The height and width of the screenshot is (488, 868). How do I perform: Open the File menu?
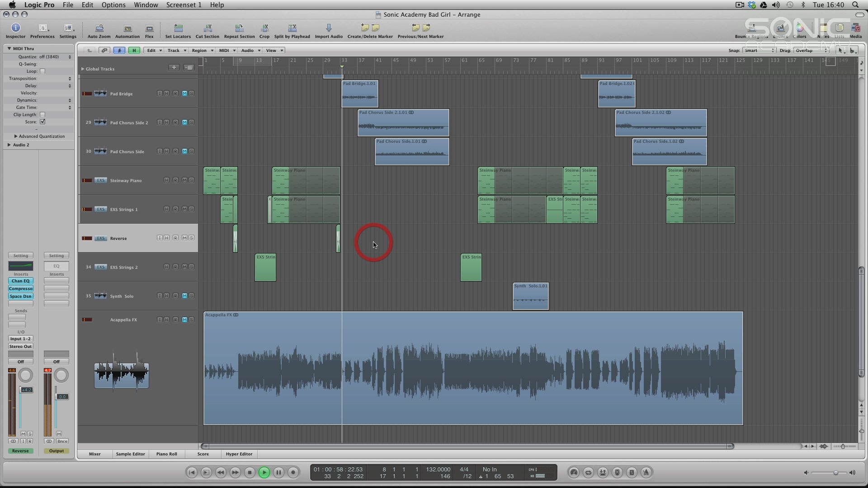coord(68,5)
